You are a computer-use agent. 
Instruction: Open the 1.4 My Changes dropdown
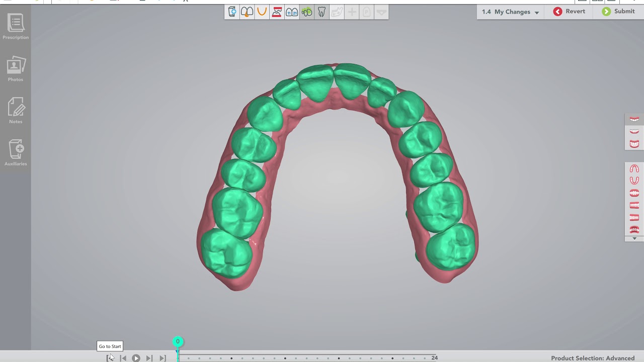point(510,12)
